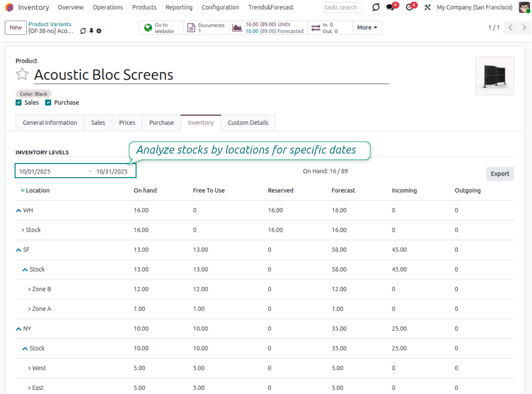Switch to the General Information tab
The width and height of the screenshot is (532, 394).
(50, 123)
